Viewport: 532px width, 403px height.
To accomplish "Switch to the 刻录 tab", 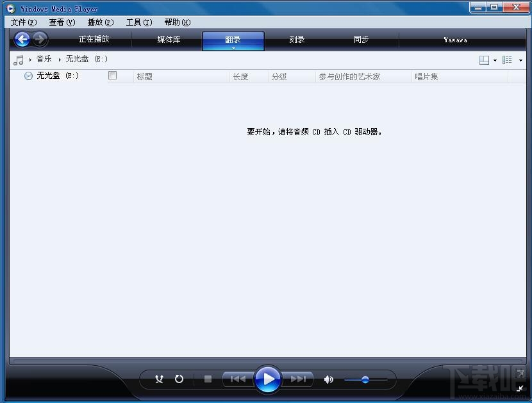I will [x=297, y=39].
